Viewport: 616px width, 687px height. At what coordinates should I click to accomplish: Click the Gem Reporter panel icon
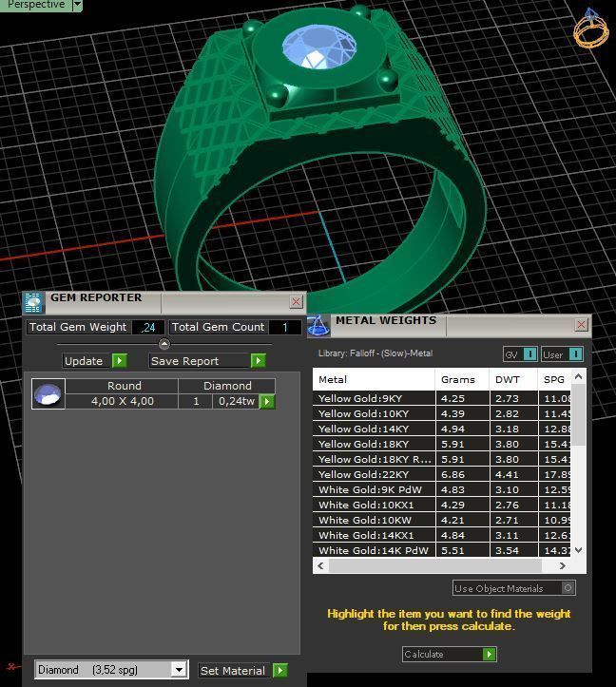pos(33,302)
